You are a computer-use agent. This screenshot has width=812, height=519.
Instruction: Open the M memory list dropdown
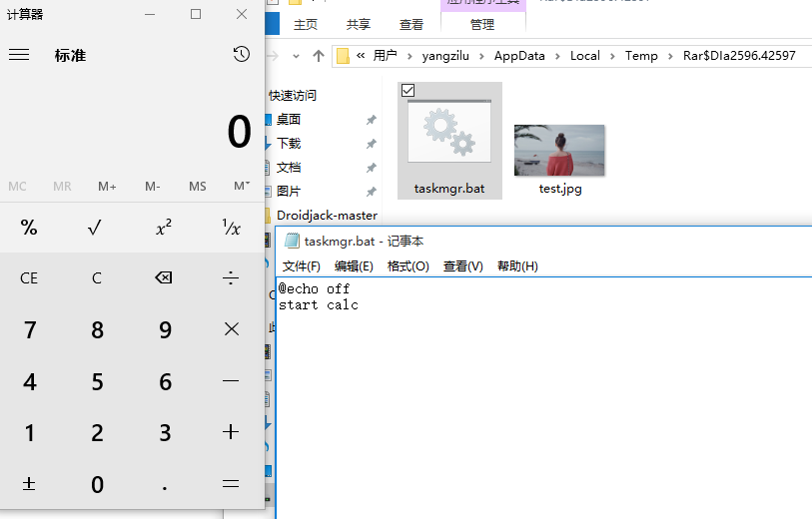pos(242,187)
